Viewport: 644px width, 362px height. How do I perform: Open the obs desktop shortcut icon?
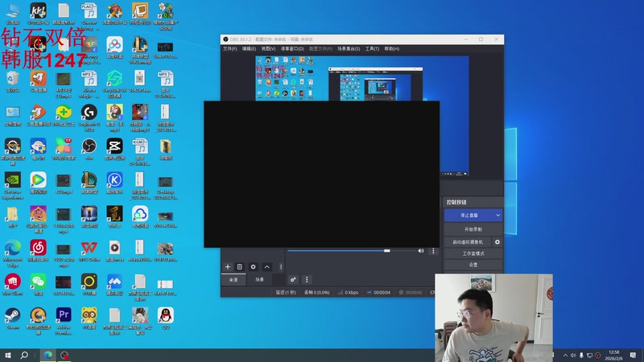89,150
